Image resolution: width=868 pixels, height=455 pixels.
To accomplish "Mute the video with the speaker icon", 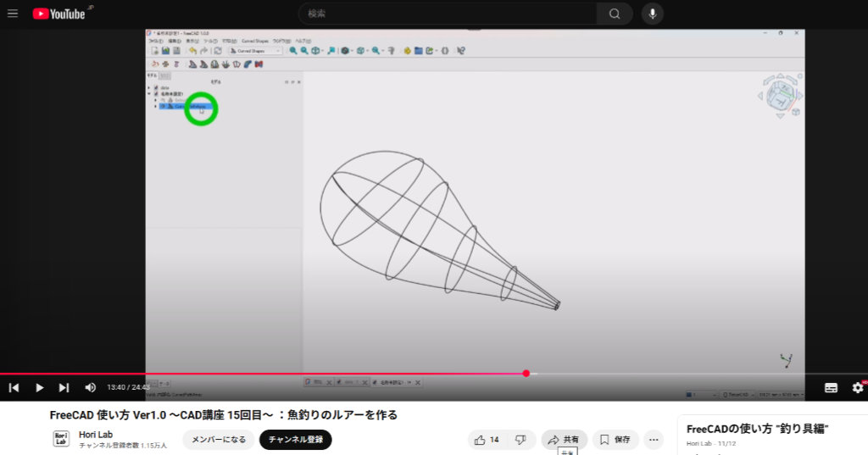I will click(x=90, y=387).
